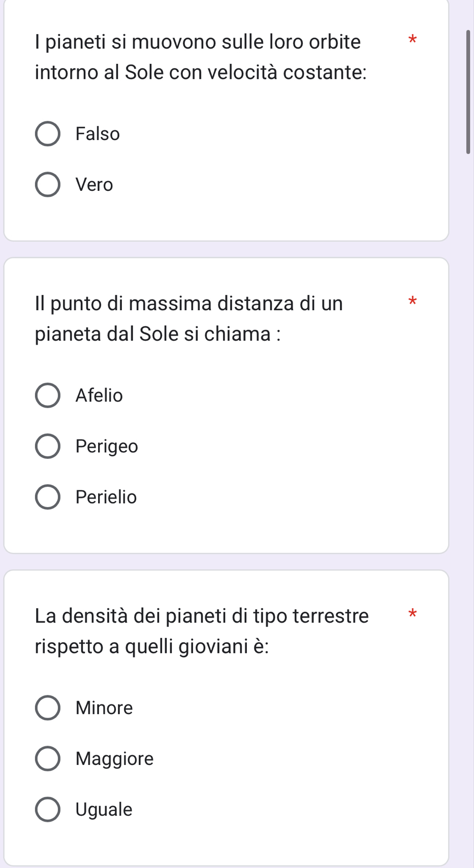Click the 'Maggiore' answer label text
The image size is (474, 868).
click(114, 759)
